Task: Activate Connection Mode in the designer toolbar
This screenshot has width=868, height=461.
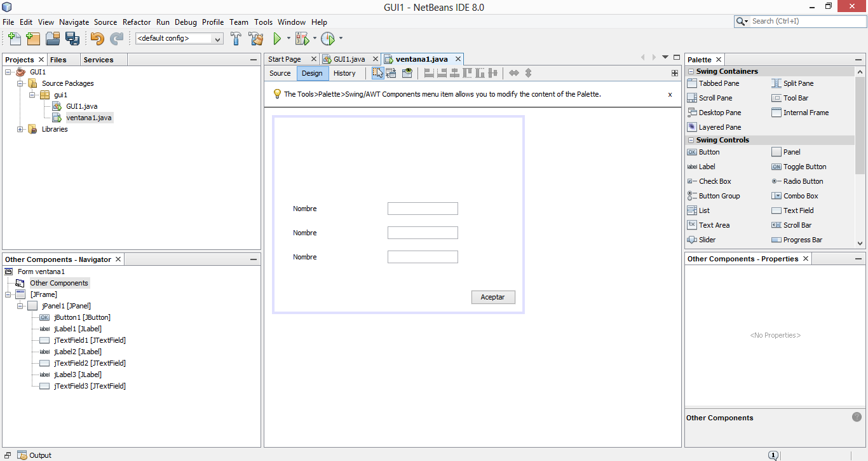Action: click(x=391, y=72)
